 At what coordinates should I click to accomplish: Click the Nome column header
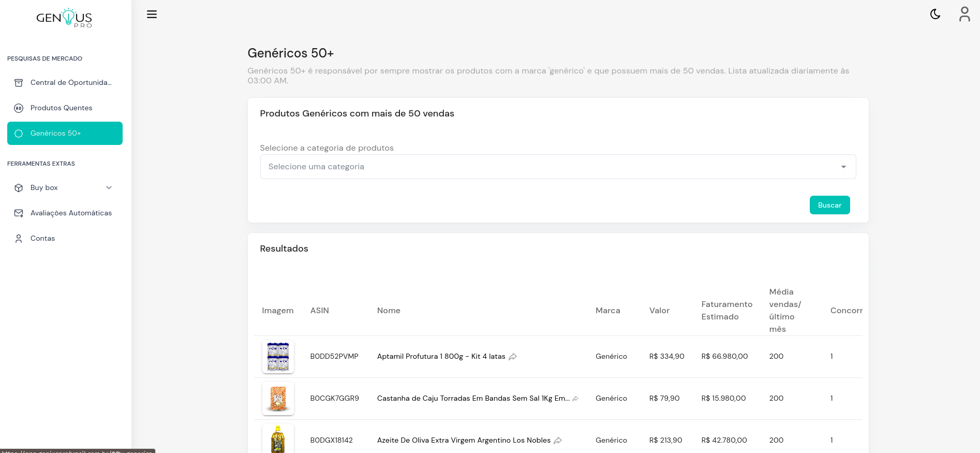coord(389,311)
